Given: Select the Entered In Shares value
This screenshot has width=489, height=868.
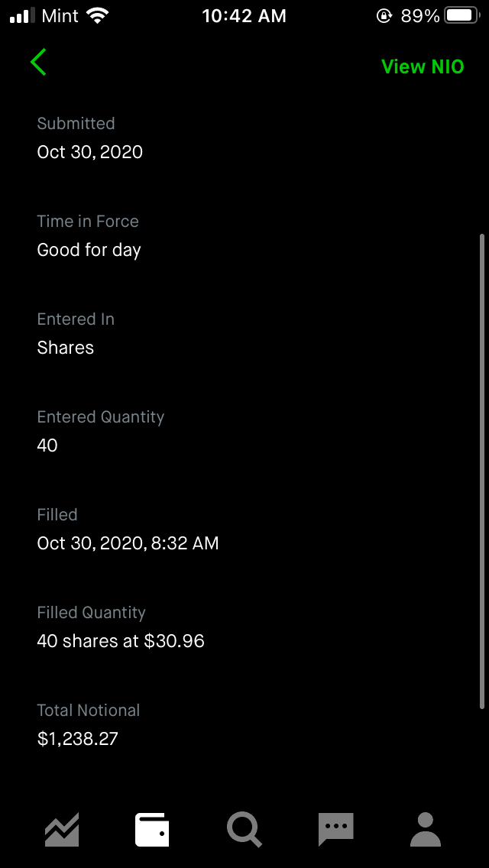Looking at the screenshot, I should point(66,348).
